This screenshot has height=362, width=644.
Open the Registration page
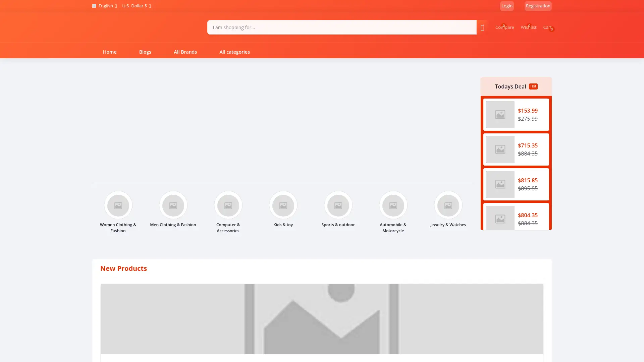coord(538,6)
